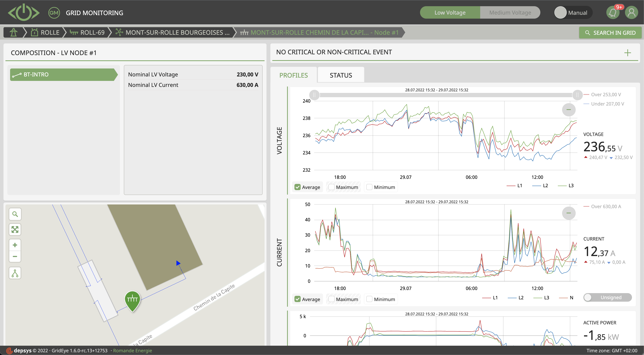Zoom in on the map with plus icon
This screenshot has height=355, width=644.
15,245
